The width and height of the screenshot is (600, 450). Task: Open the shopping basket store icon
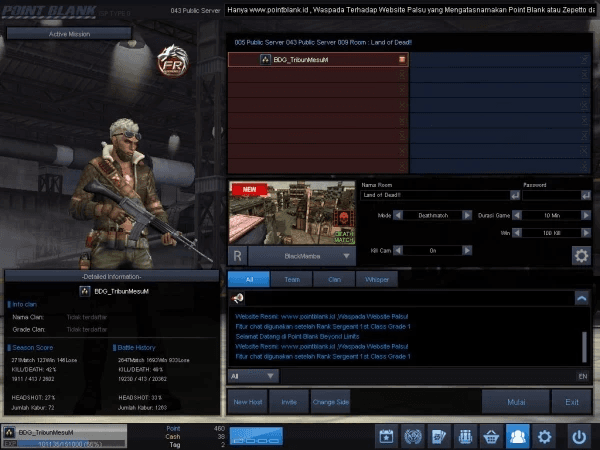coord(491,436)
